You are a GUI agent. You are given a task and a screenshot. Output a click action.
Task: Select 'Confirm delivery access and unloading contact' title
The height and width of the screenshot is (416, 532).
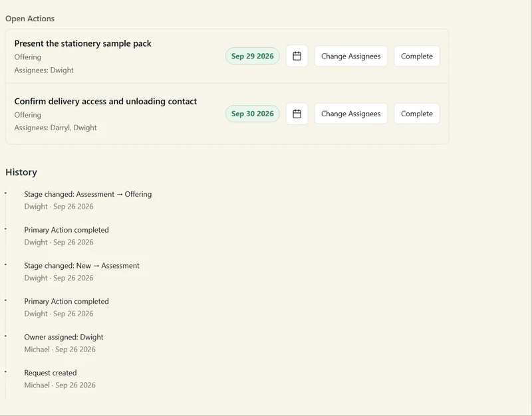click(x=106, y=102)
